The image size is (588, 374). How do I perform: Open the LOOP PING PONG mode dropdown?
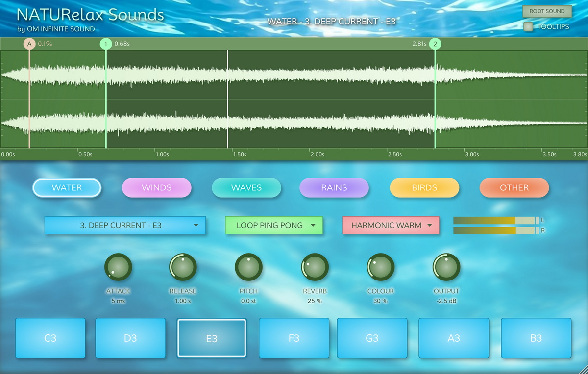(274, 226)
